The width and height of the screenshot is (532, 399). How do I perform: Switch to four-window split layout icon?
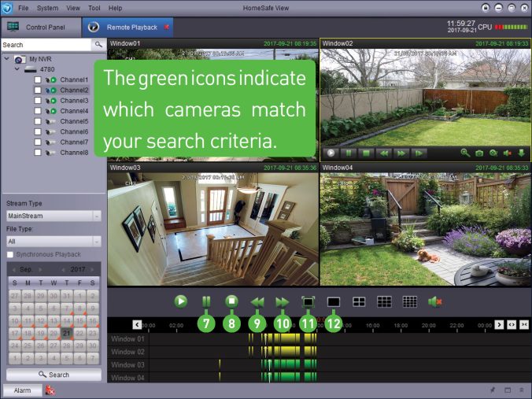[359, 301]
